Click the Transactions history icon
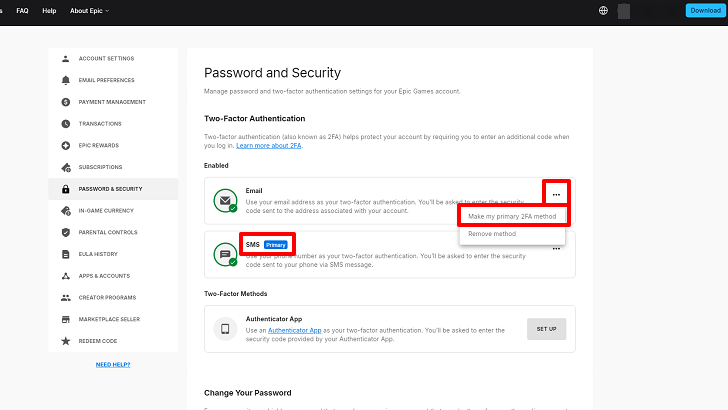 (x=66, y=124)
